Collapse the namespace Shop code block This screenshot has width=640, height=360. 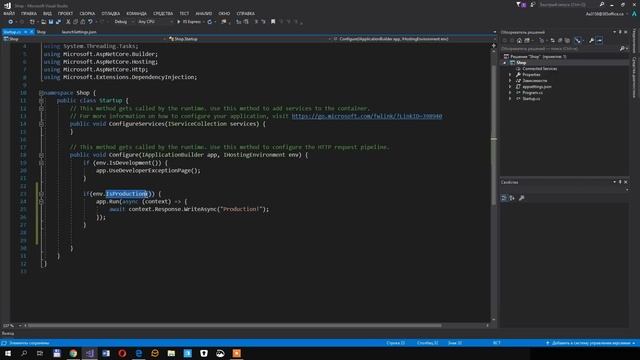(41, 93)
